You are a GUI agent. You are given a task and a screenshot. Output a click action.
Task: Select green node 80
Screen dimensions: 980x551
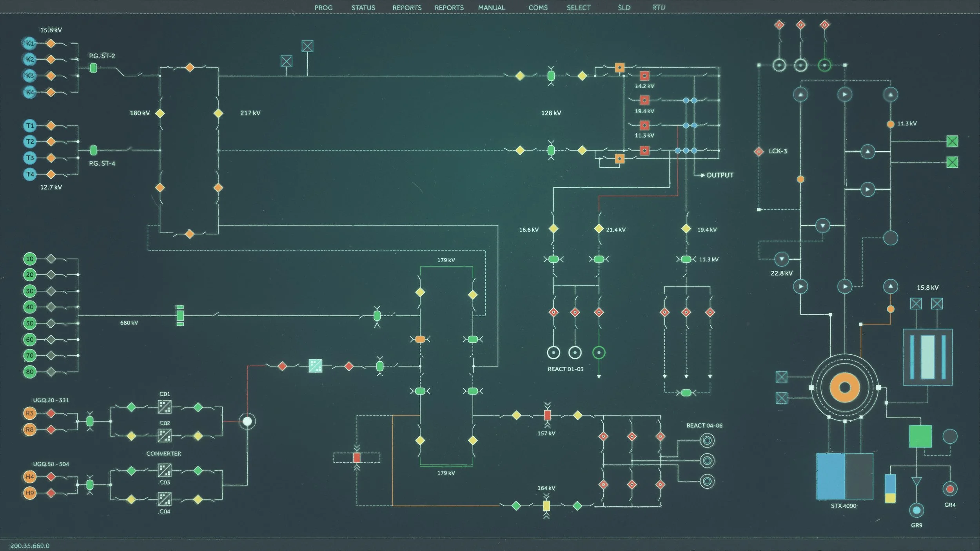pos(30,372)
